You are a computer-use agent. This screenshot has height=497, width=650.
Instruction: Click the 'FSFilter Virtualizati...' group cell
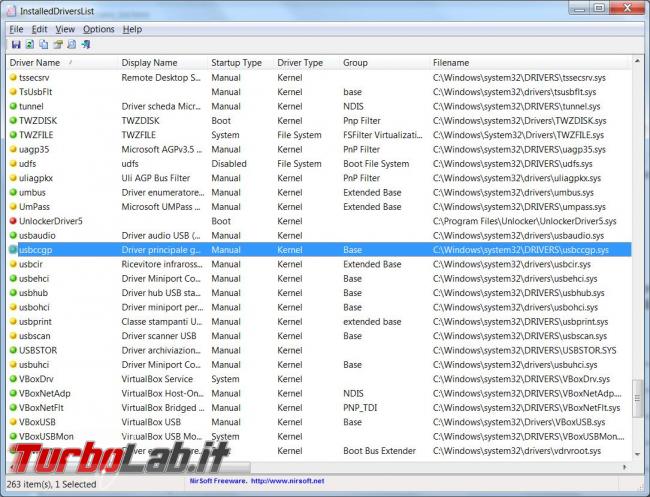(x=383, y=135)
